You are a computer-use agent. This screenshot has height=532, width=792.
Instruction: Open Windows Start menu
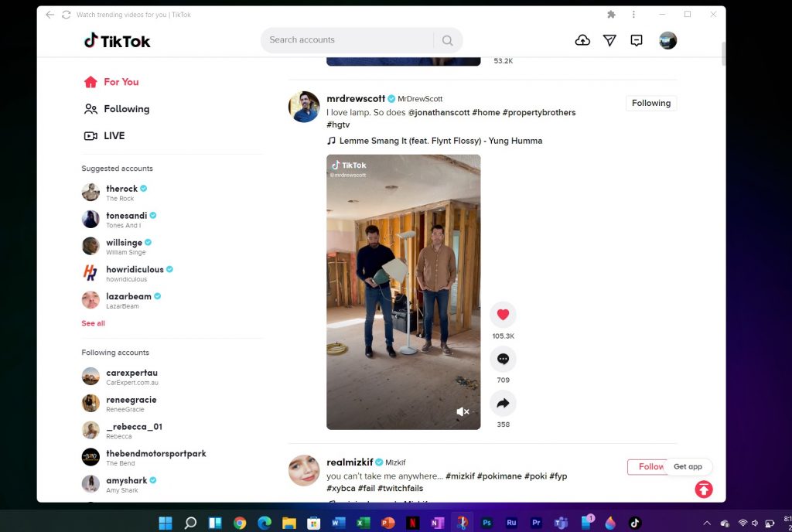click(x=166, y=523)
